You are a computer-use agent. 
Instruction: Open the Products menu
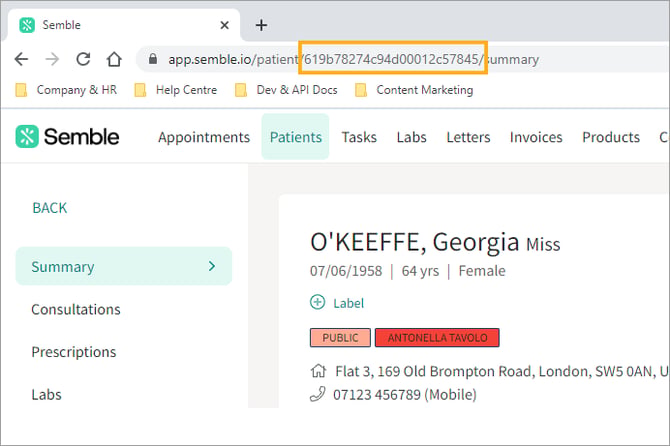(611, 137)
